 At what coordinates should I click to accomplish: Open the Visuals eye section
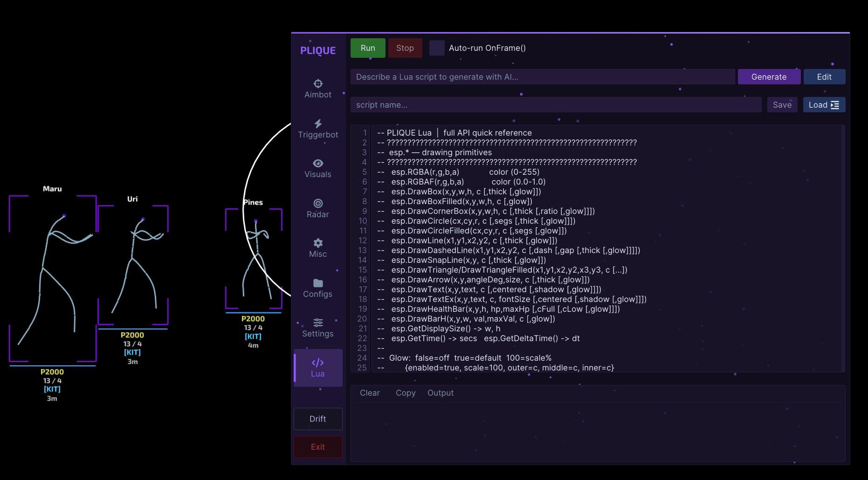[318, 168]
